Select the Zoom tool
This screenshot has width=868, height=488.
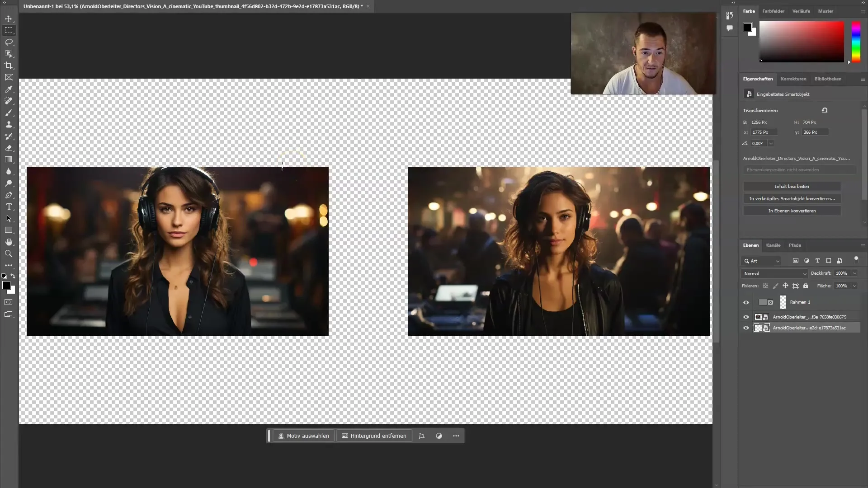point(9,253)
